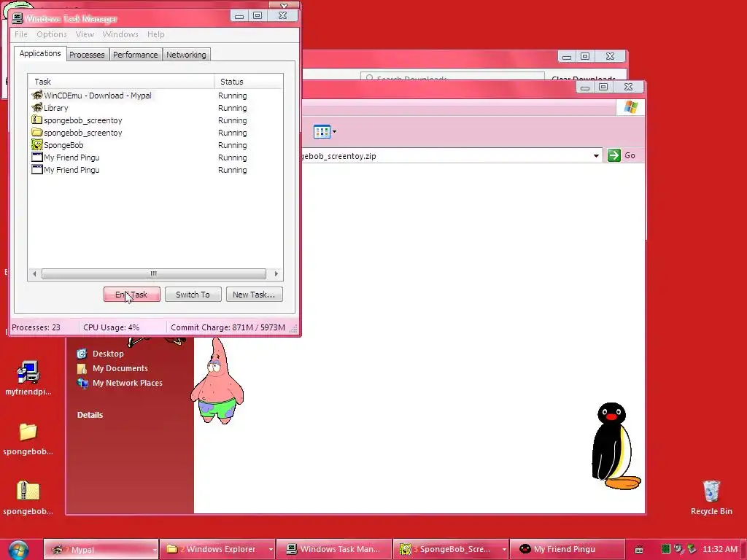747x560 pixels.
Task: Open the Options menu in Task Manager
Action: [52, 34]
